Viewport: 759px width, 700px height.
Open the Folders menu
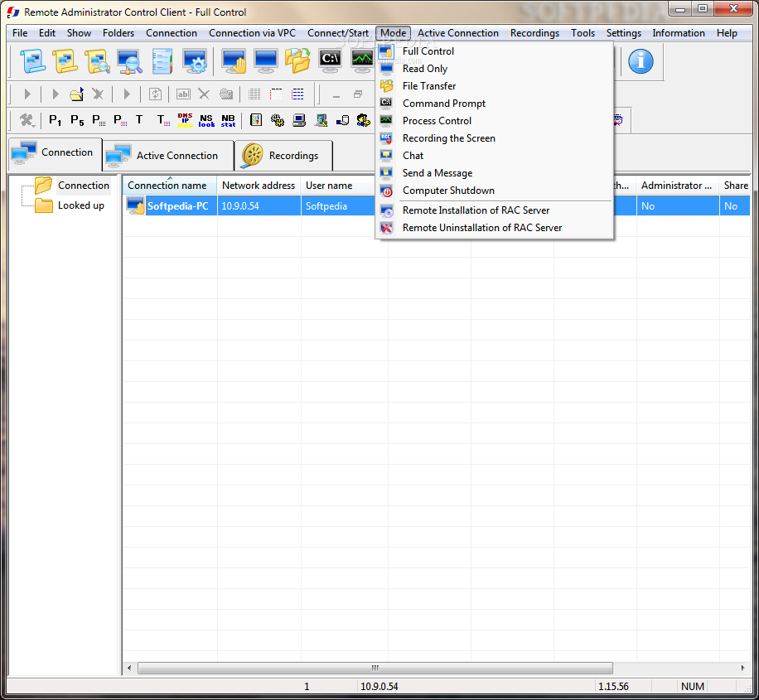tap(118, 33)
